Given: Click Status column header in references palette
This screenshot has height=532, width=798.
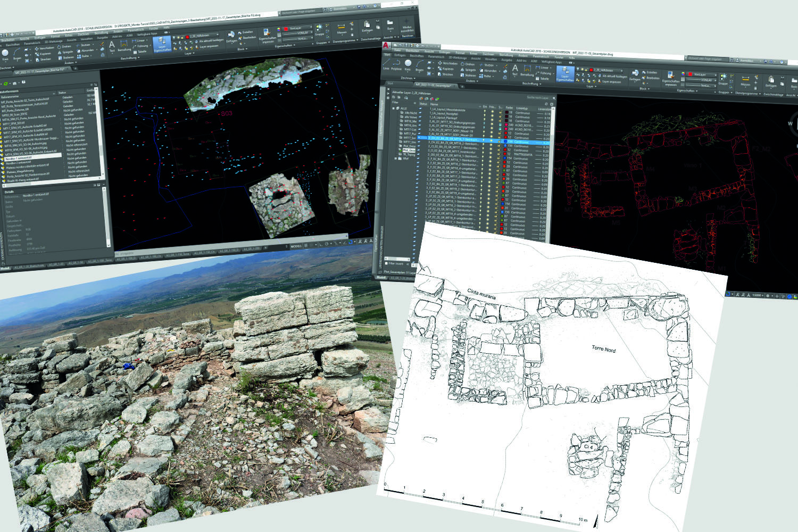Looking at the screenshot, I should tap(61, 93).
